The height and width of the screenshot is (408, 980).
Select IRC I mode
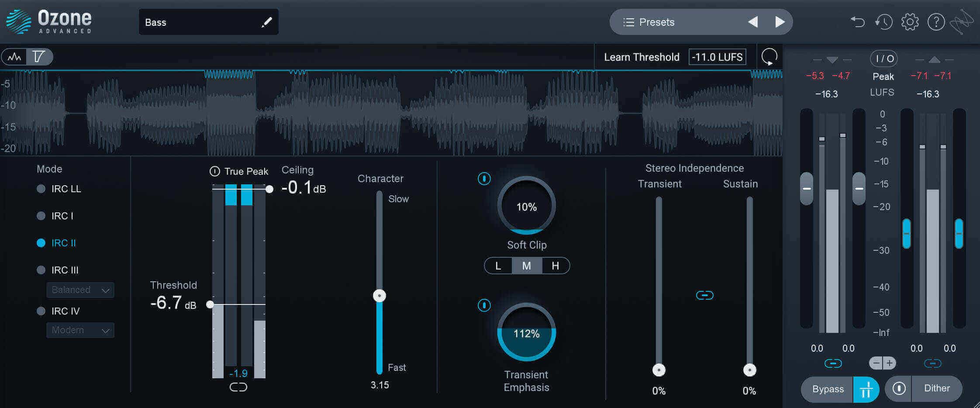55,216
